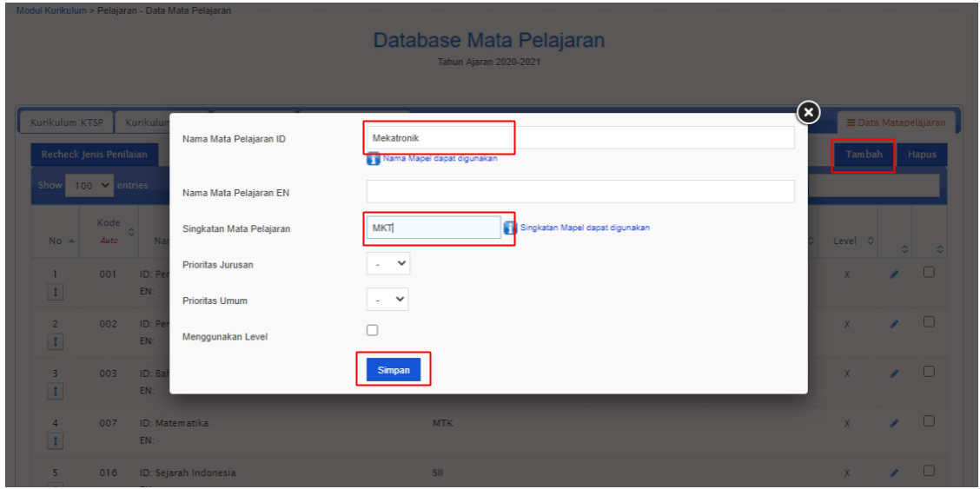This screenshot has height=489, width=980.
Task: Sort the table by Level column arrows
Action: (870, 241)
